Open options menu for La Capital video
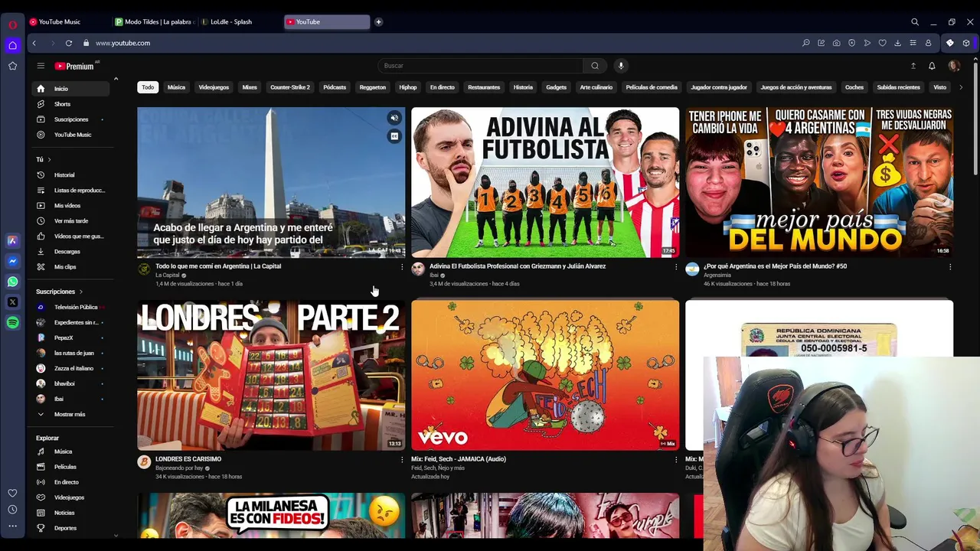This screenshot has height=551, width=980. (401, 267)
